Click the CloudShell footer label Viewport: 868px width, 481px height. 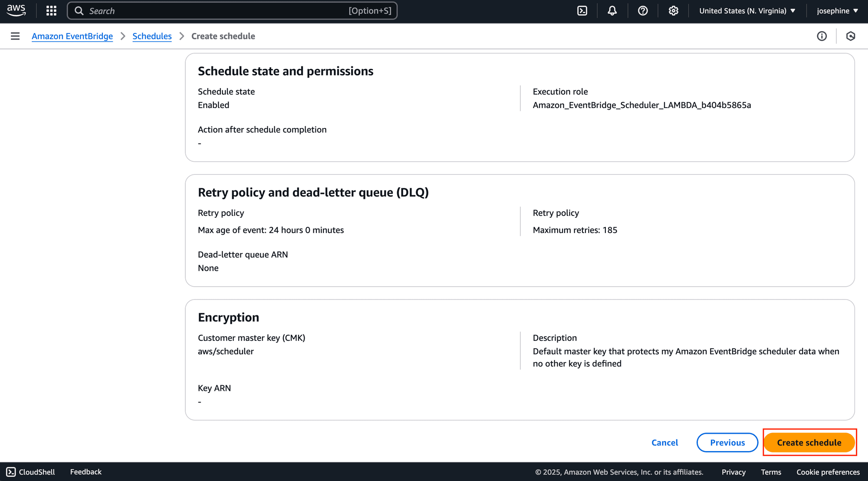tap(37, 472)
